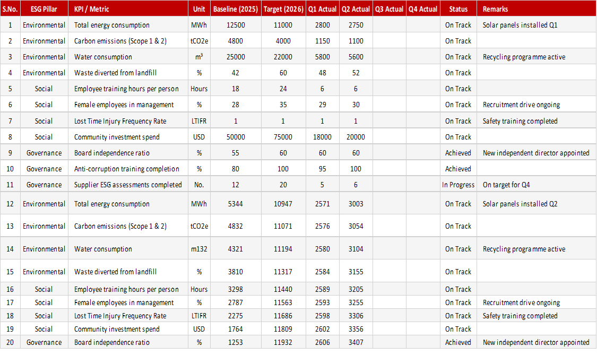Viewport: 597px width, 364px height.
Task: Click the 'm132' unit cell
Action: 199,249
